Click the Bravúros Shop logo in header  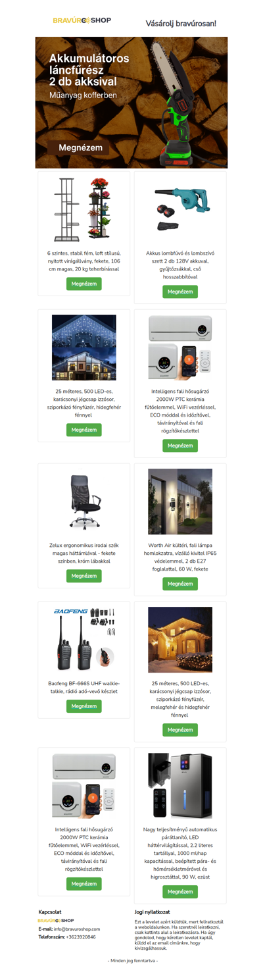click(x=82, y=21)
